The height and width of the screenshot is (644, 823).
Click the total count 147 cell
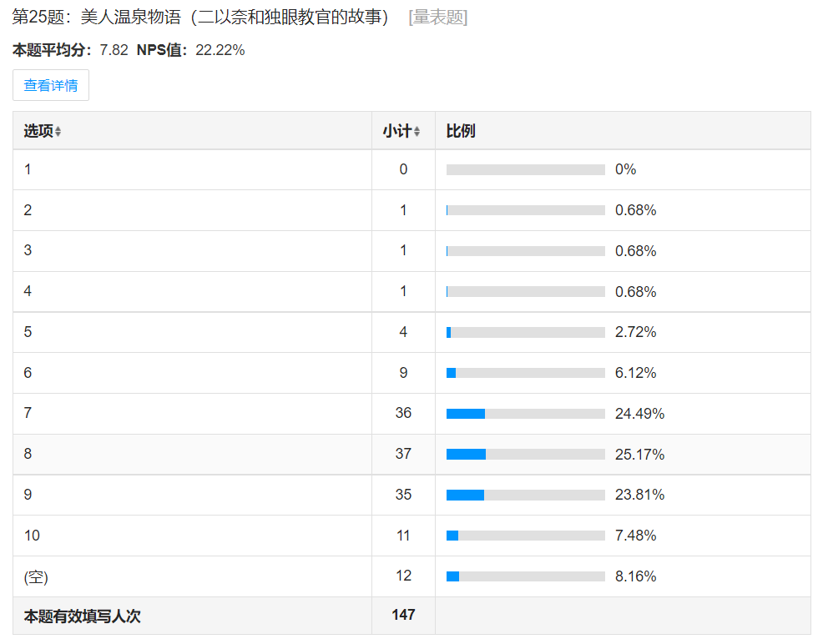tap(403, 615)
